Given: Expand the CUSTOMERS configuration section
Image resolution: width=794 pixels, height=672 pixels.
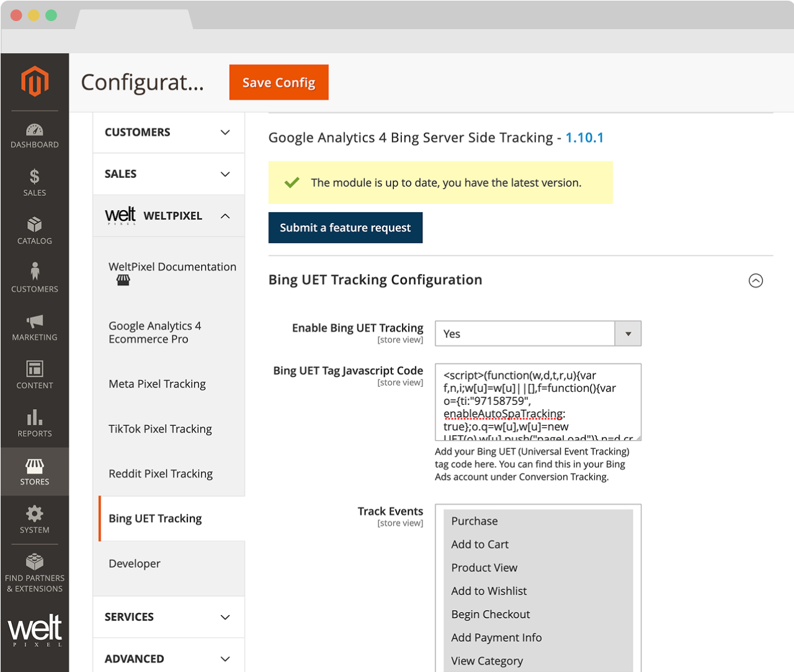Looking at the screenshot, I should (168, 132).
